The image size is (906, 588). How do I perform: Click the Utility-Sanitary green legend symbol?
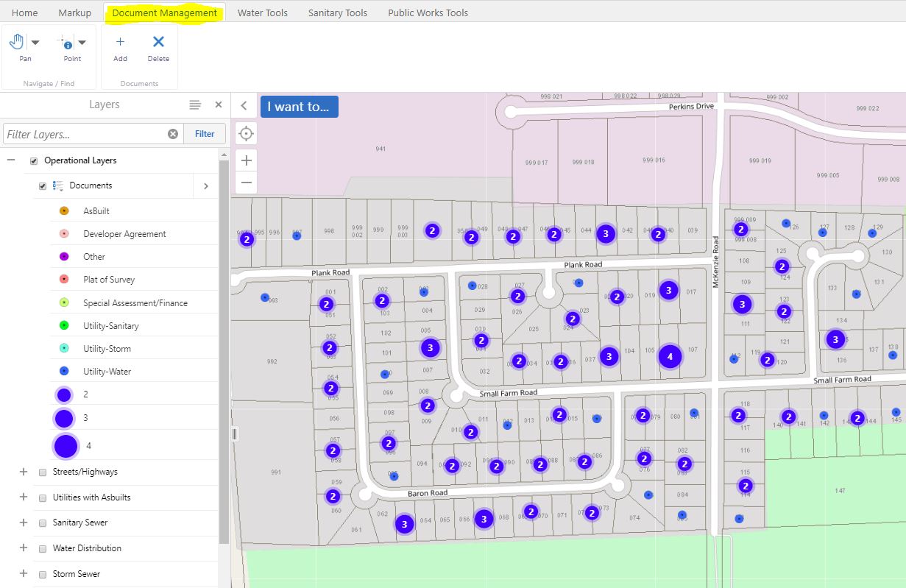click(64, 325)
